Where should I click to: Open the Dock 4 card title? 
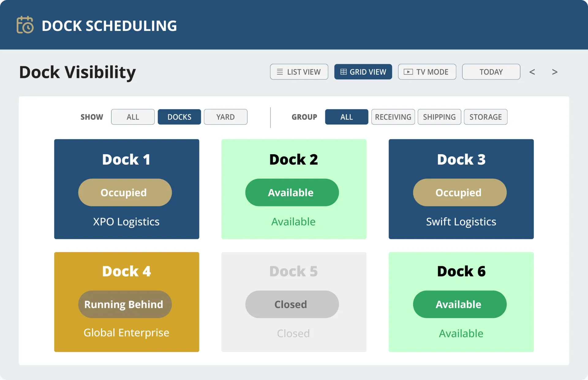click(126, 271)
